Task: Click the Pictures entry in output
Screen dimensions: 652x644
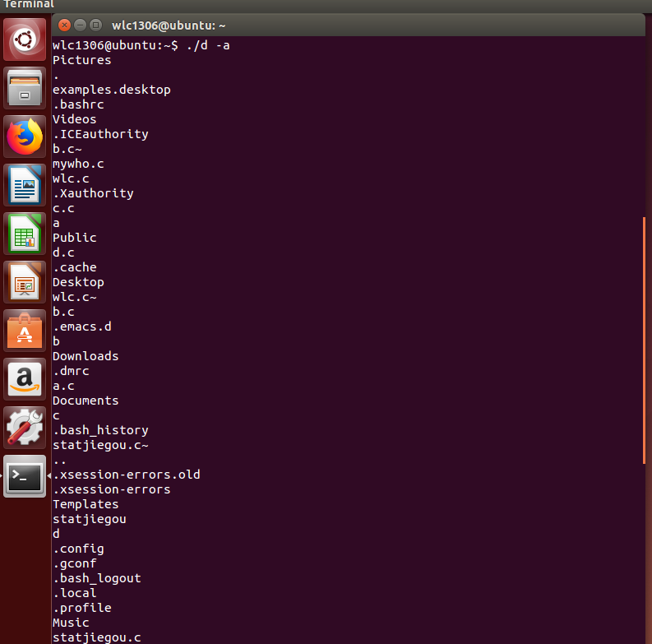Action: coord(82,60)
